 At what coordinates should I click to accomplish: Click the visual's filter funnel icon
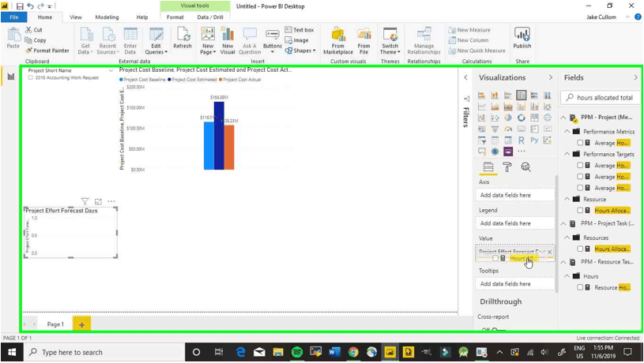tap(85, 201)
